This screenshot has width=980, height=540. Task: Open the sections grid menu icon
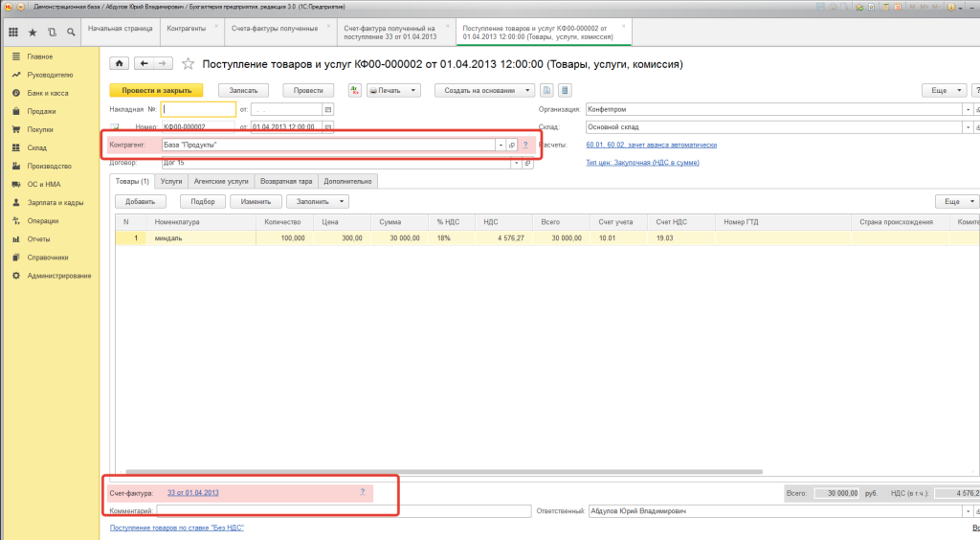(13, 32)
